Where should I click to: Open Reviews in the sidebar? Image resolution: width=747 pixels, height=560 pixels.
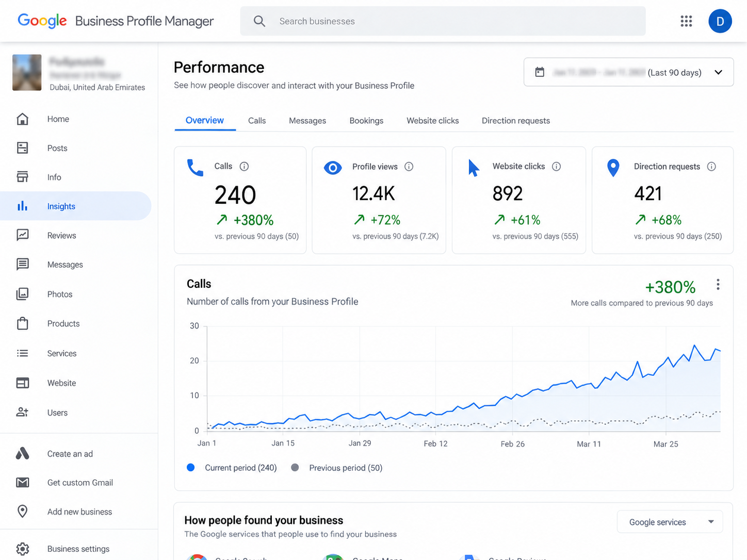pos(76,236)
